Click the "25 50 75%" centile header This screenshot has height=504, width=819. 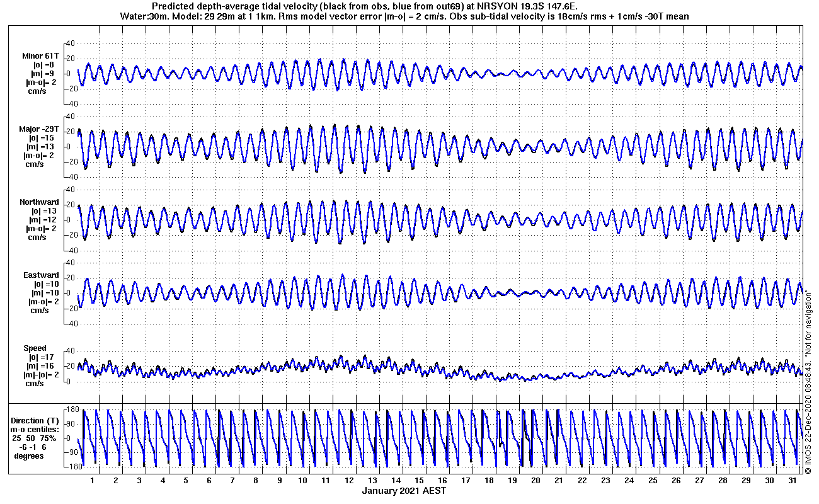pyautogui.click(x=35, y=438)
